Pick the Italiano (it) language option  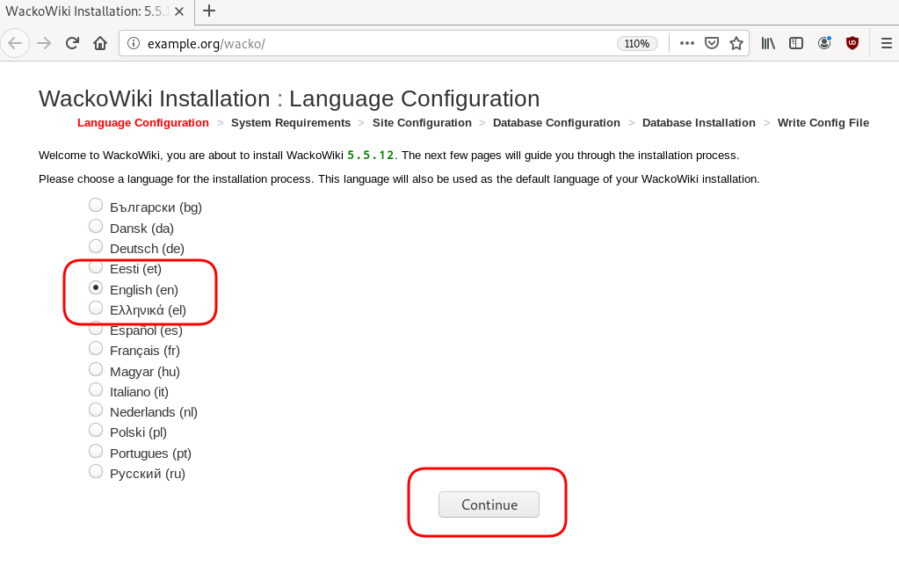(x=96, y=391)
